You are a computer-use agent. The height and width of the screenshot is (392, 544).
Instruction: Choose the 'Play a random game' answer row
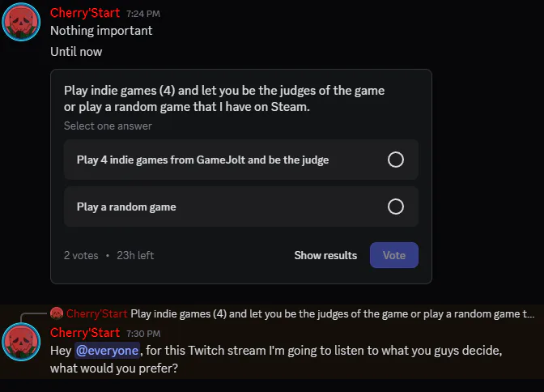tap(241, 207)
